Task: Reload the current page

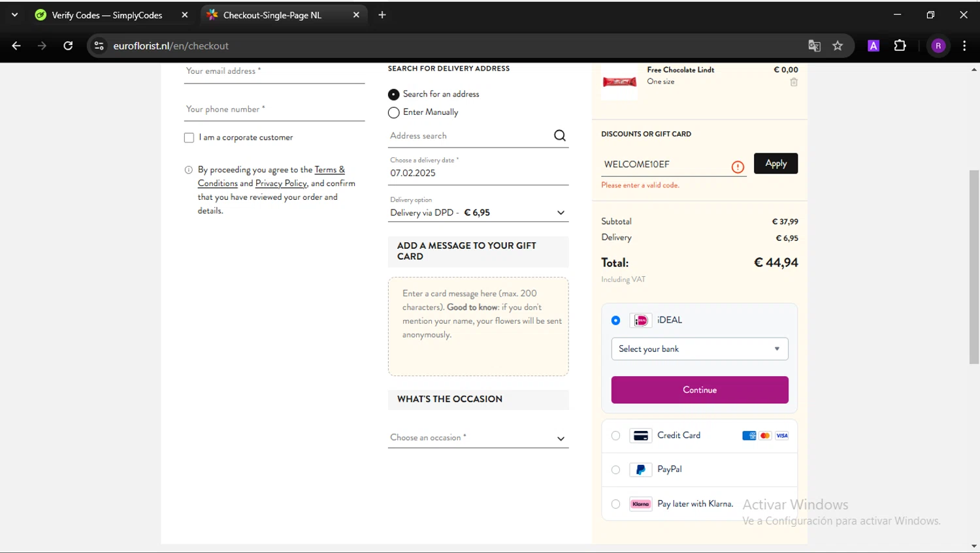Action: coord(68,46)
